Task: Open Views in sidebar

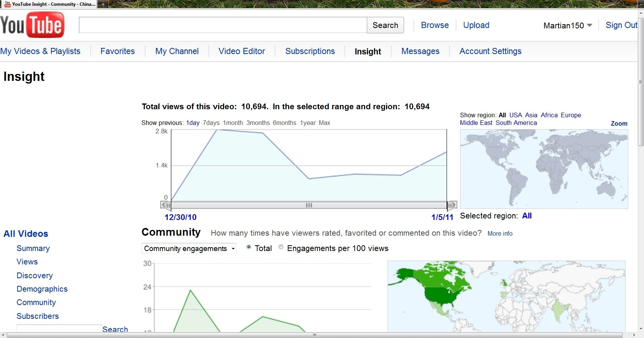Action: tap(27, 262)
